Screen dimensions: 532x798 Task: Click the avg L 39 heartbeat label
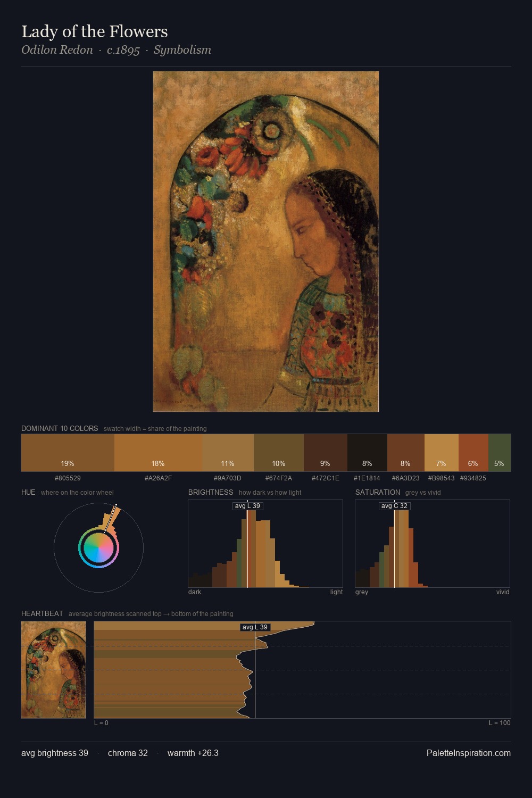pos(255,627)
